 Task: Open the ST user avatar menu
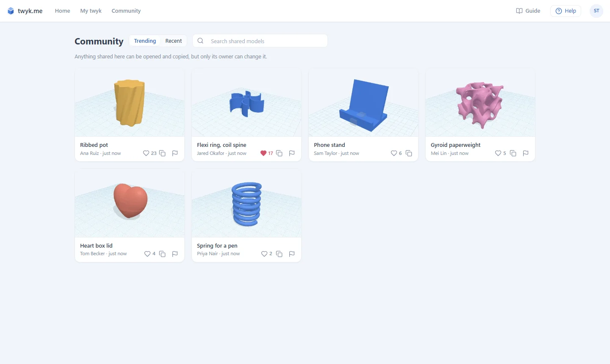tap(596, 11)
